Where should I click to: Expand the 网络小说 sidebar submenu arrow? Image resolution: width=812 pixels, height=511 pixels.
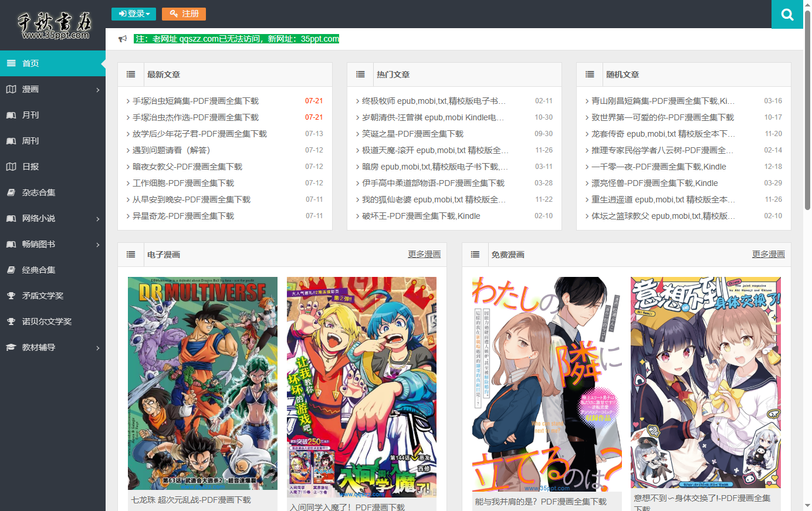(x=98, y=219)
